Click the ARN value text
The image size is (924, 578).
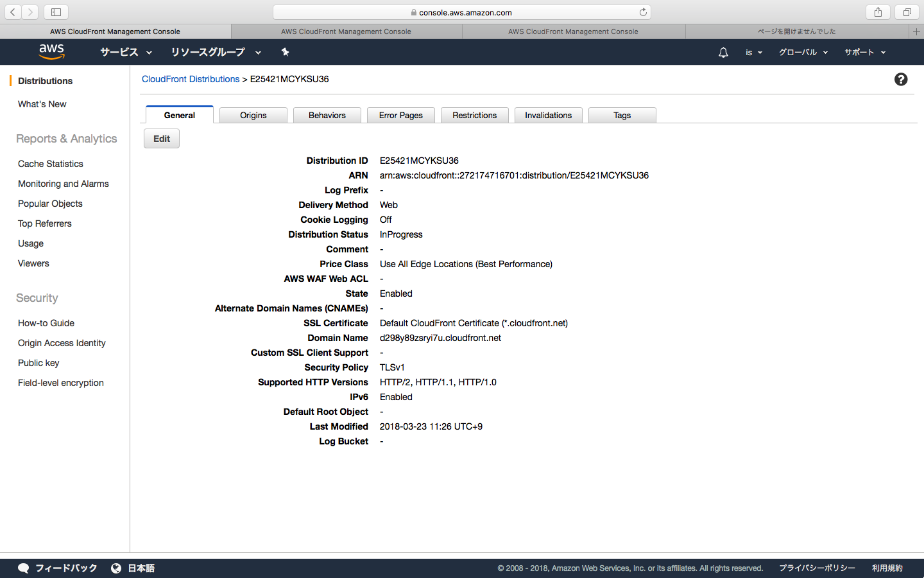tap(514, 175)
